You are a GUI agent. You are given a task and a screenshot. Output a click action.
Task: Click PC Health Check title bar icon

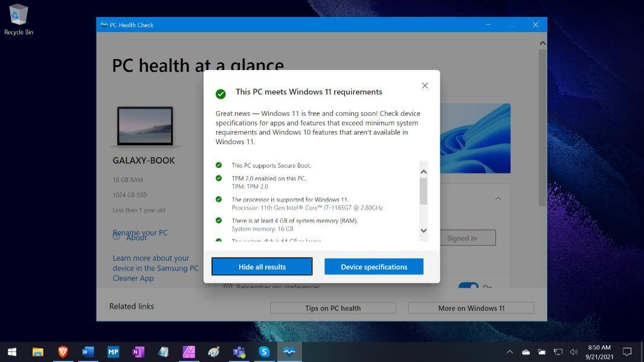104,25
